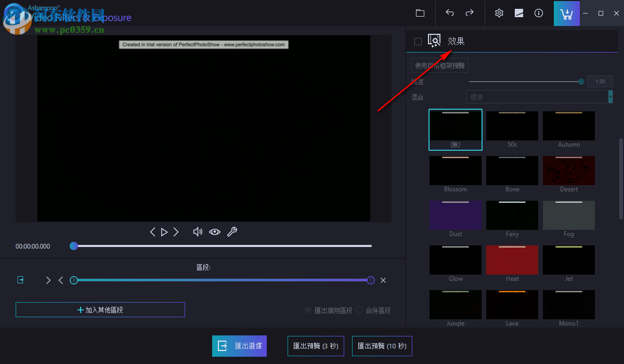Step to the previous frame
The image size is (624, 364).
152,231
